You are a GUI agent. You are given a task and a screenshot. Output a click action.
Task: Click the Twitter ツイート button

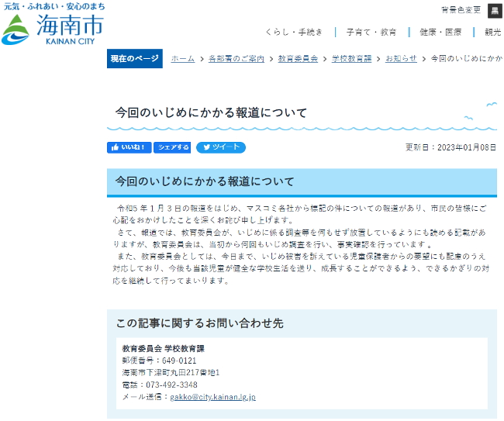pos(221,147)
